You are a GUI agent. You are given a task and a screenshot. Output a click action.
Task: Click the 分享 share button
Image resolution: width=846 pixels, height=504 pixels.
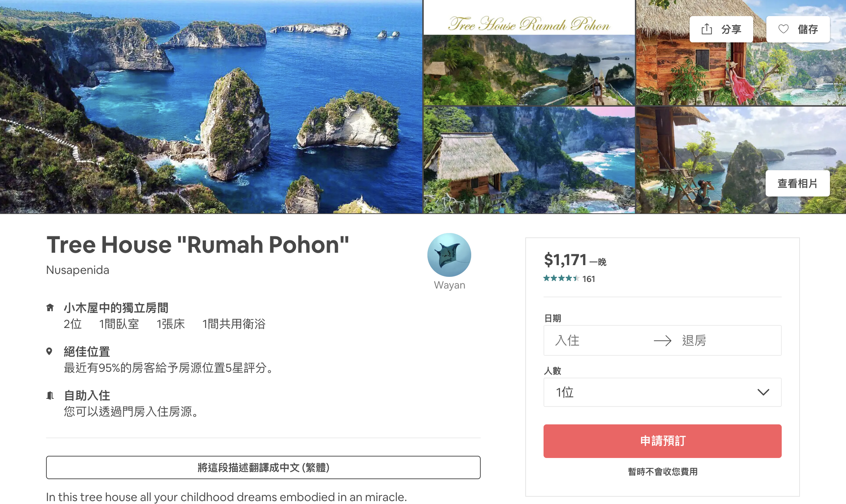[721, 29]
